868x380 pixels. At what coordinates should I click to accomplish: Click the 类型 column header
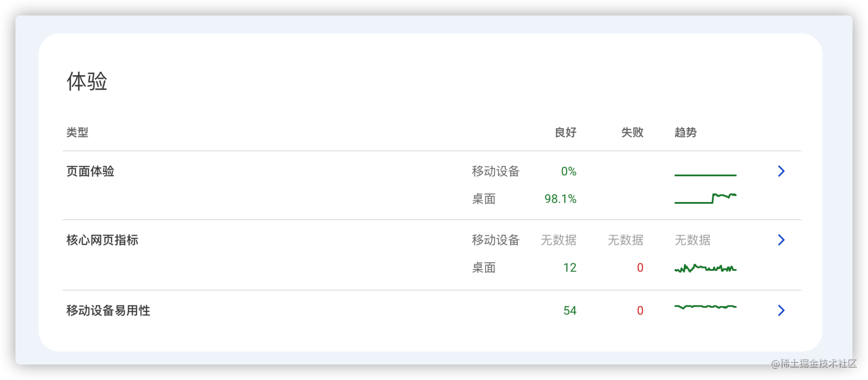pos(77,132)
